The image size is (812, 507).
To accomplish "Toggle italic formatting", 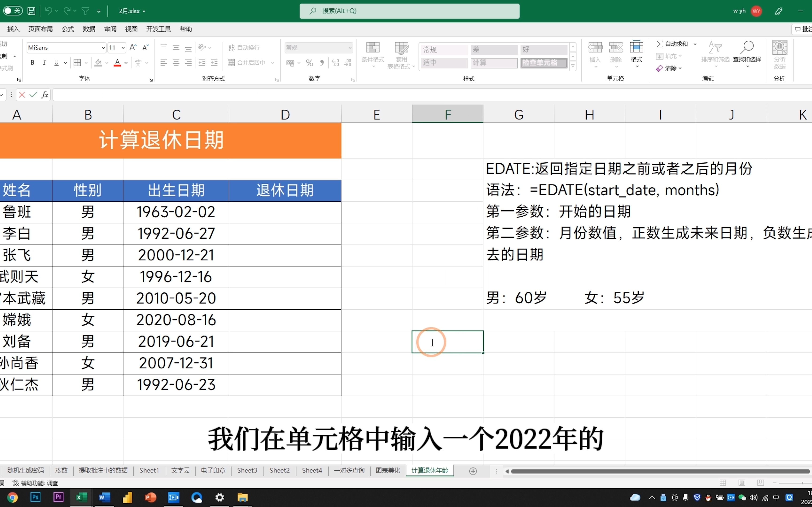I will pos(44,63).
